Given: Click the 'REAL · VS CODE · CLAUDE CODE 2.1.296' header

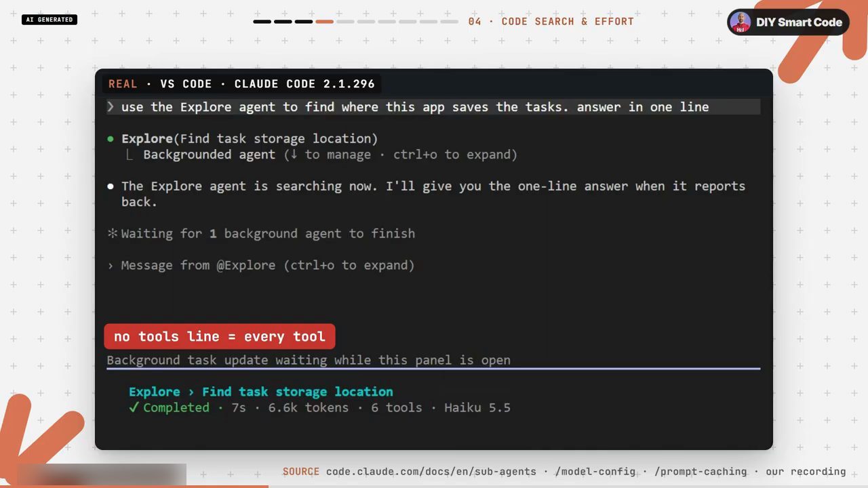Looking at the screenshot, I should pyautogui.click(x=241, y=84).
